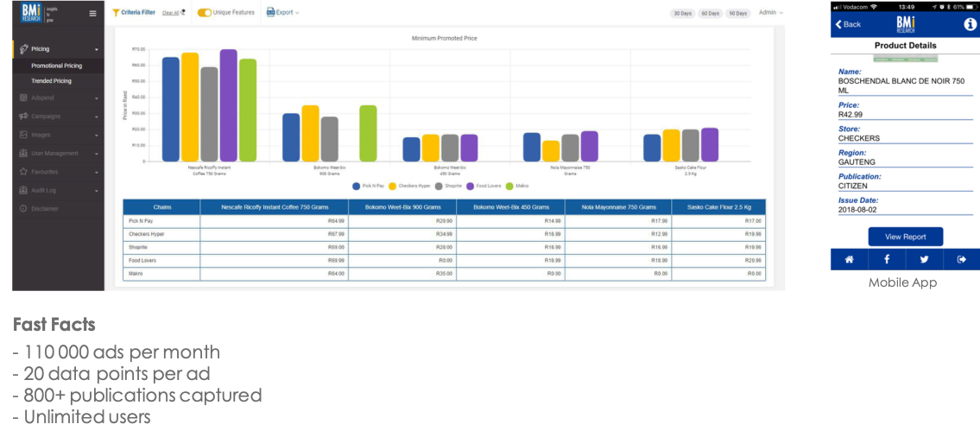Click Criteria Filter label
The height and width of the screenshot is (437, 980).
pyautogui.click(x=138, y=12)
